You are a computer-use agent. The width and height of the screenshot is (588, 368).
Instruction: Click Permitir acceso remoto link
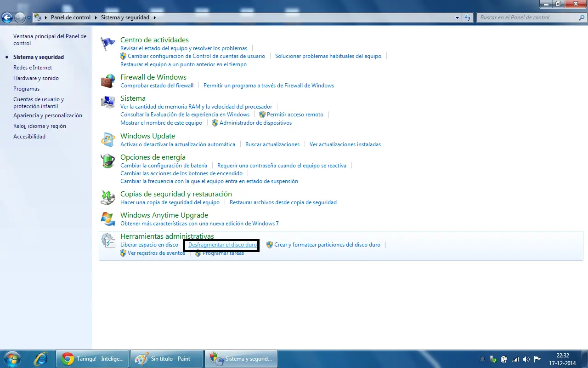click(295, 115)
